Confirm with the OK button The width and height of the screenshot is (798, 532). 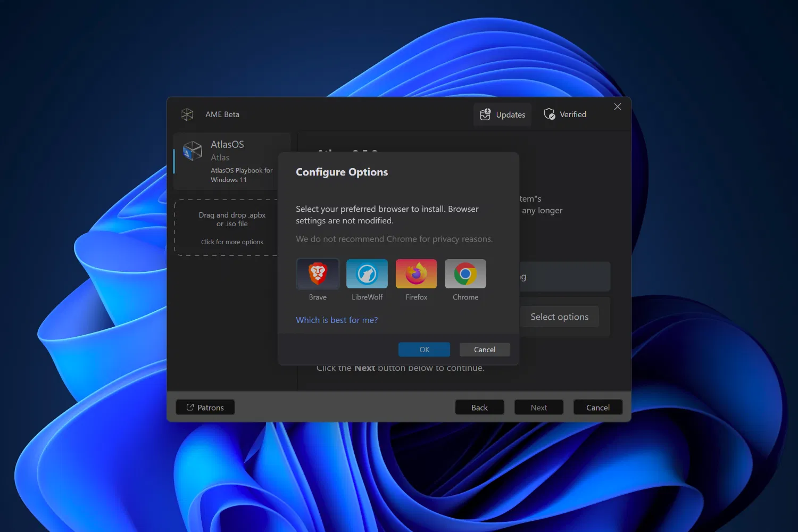point(424,350)
